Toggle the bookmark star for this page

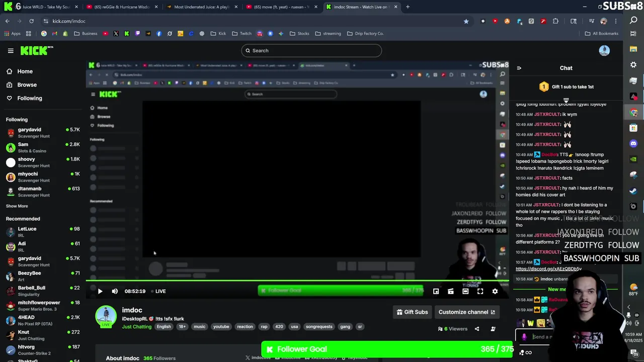click(466, 21)
